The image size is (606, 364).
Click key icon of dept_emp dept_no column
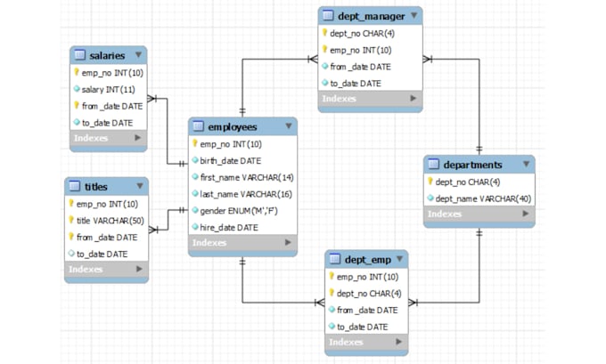tap(332, 293)
